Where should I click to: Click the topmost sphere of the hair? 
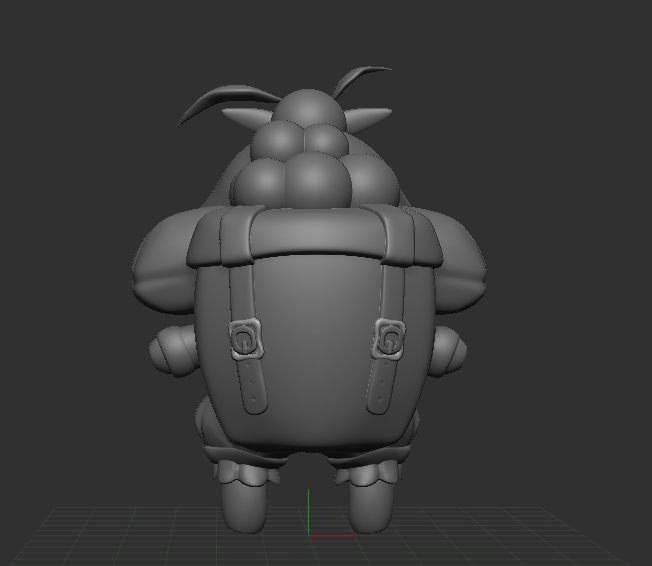point(310,107)
